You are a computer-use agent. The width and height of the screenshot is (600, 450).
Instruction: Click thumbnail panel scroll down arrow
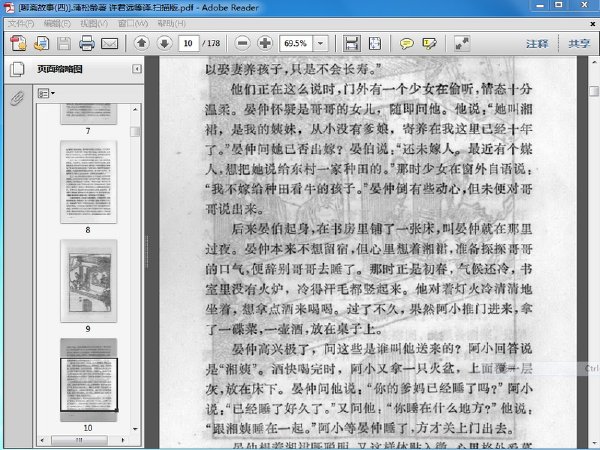click(135, 429)
